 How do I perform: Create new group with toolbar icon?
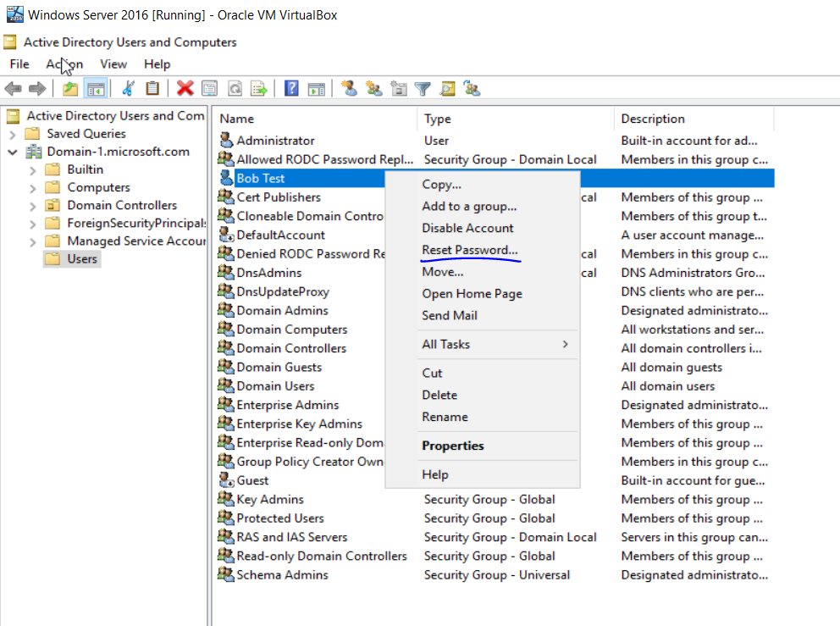(374, 88)
